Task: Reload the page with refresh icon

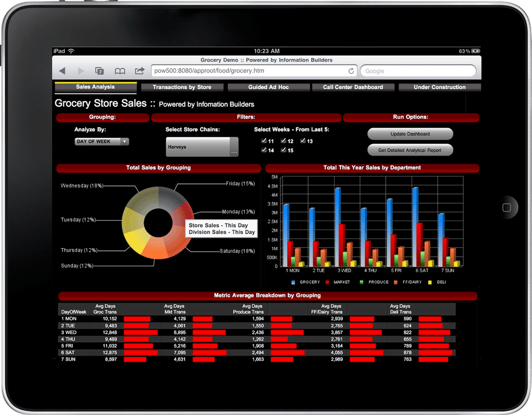Action: (351, 71)
